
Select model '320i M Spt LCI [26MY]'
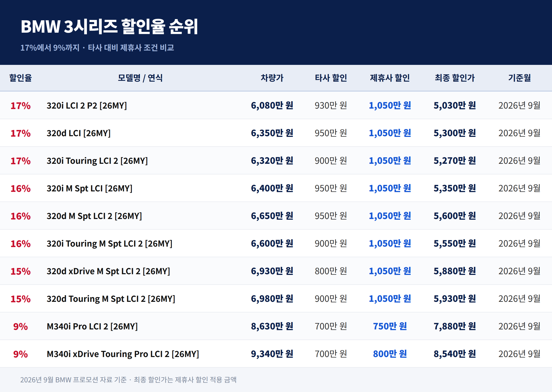click(89, 188)
